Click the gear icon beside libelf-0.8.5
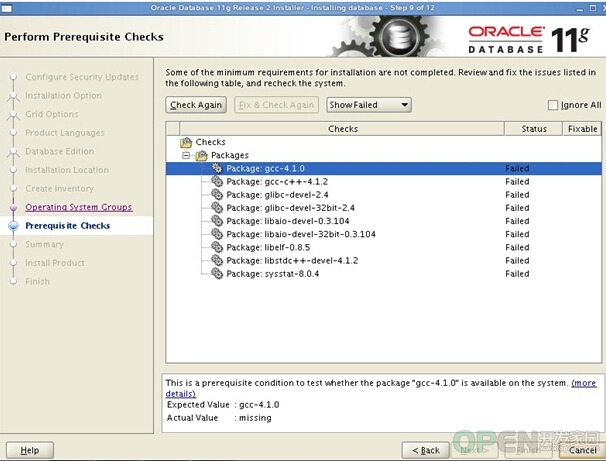 coord(217,247)
